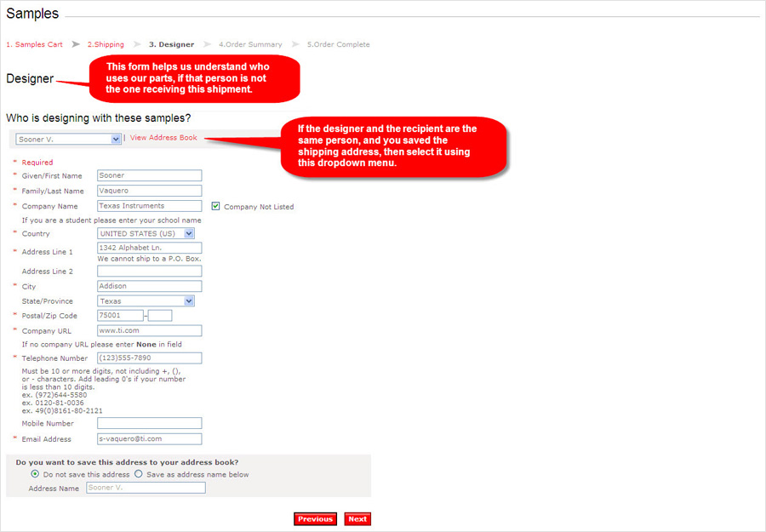Viewport: 766px width, 532px height.
Task: Click the Address Line 2 field
Action: [x=149, y=272]
